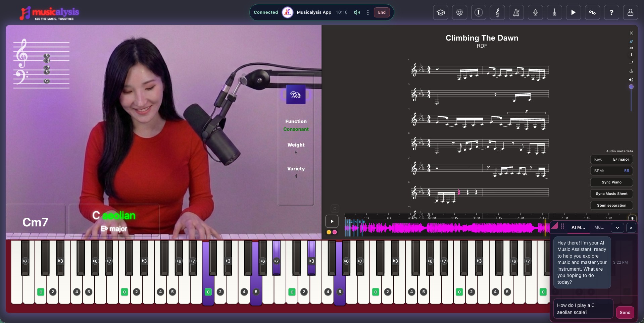The width and height of the screenshot is (644, 323).
Task: Click the pink dot under the play button
Action: (x=335, y=232)
